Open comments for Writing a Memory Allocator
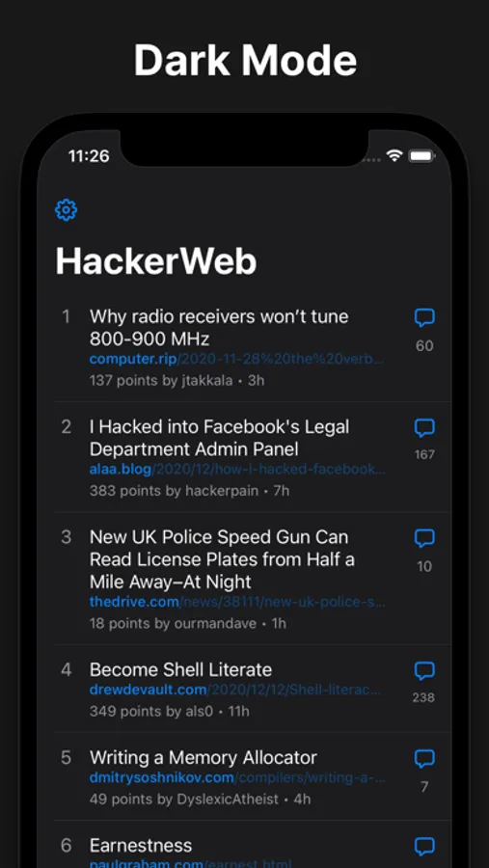This screenshot has width=489, height=868. [x=424, y=759]
